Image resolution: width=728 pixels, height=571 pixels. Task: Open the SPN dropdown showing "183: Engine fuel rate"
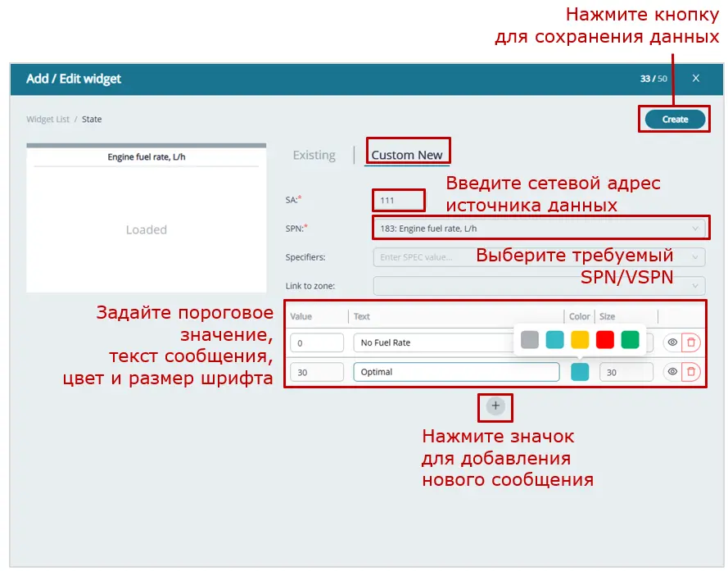pyautogui.click(x=540, y=228)
